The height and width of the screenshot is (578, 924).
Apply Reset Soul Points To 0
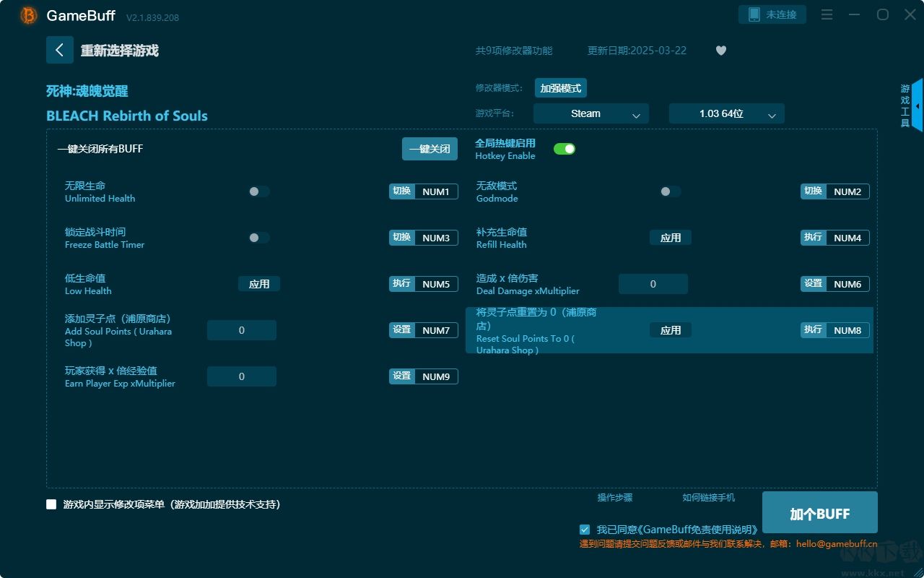pyautogui.click(x=671, y=330)
